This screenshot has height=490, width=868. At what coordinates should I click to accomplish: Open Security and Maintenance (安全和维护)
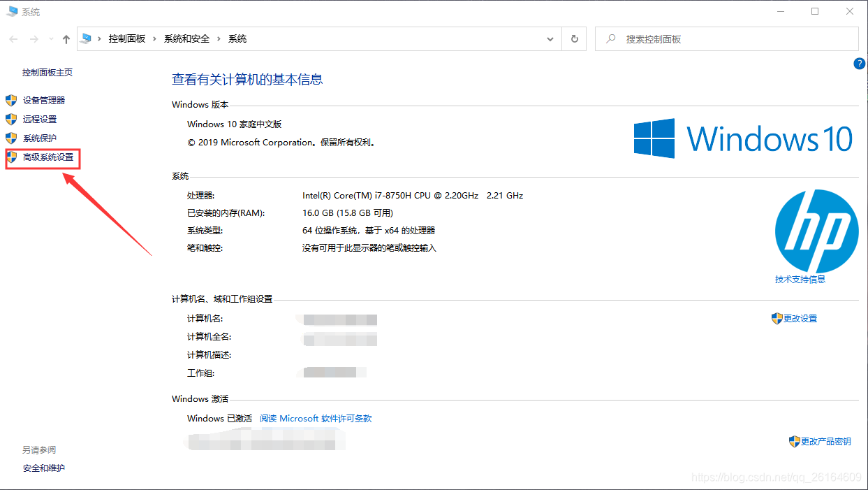(x=44, y=468)
